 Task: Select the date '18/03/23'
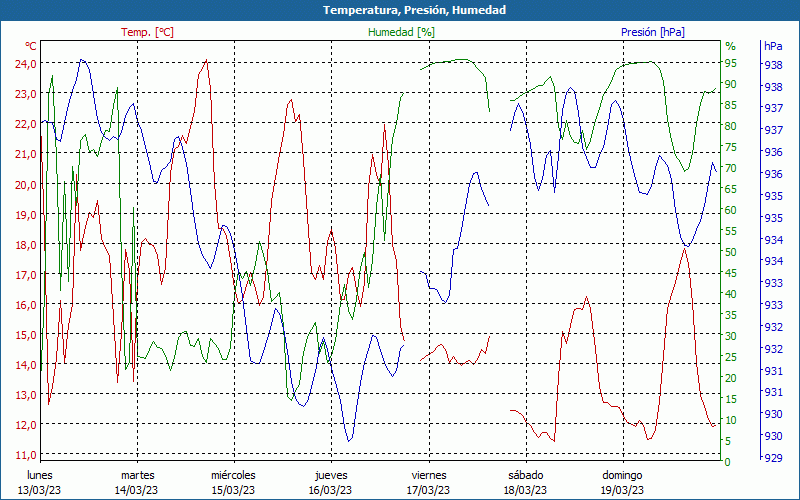pyautogui.click(x=525, y=490)
